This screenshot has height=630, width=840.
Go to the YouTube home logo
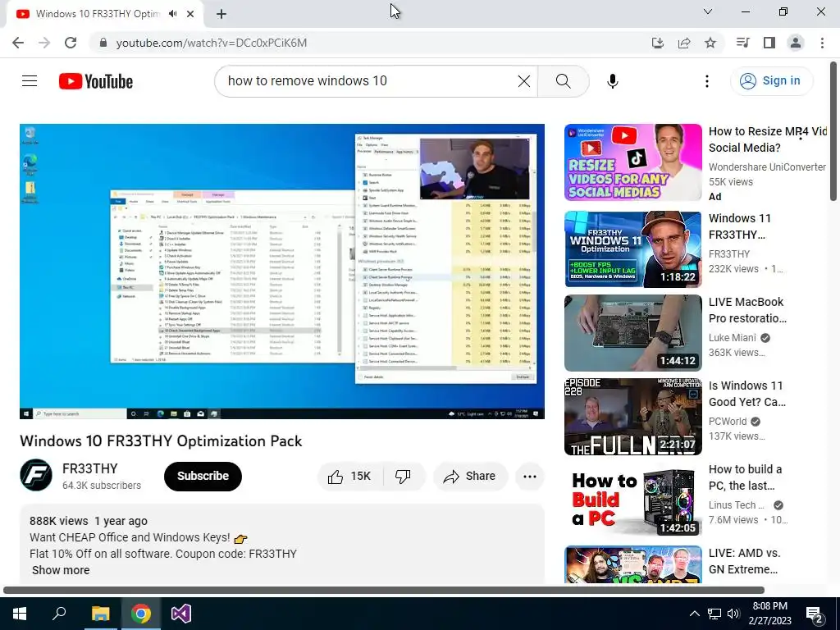(x=96, y=81)
